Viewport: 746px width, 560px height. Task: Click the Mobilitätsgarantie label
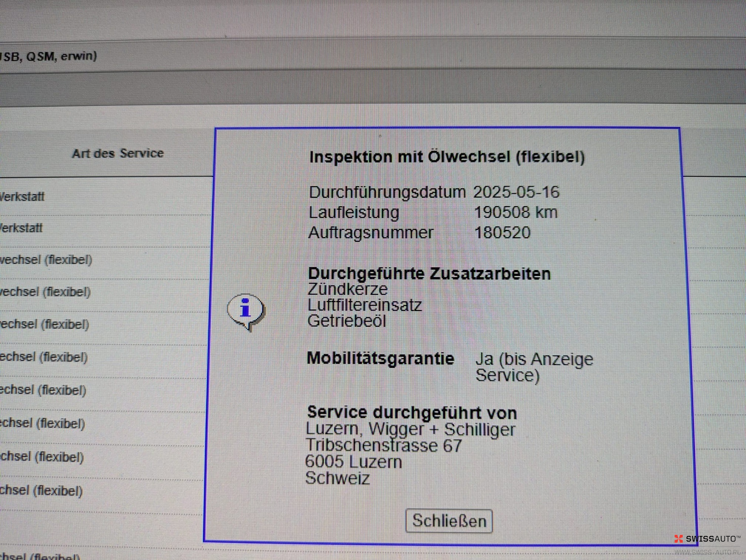[x=380, y=358]
